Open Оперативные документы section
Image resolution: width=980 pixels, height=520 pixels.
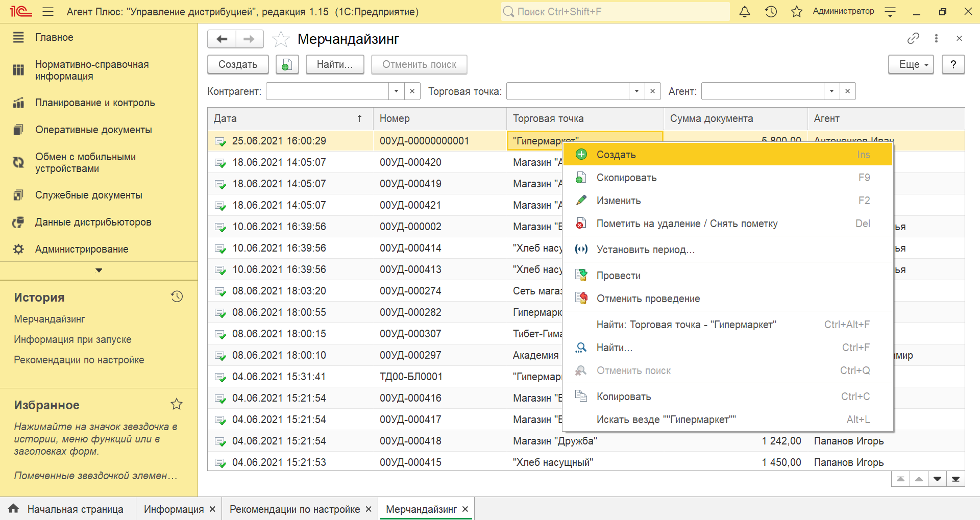[x=99, y=130]
